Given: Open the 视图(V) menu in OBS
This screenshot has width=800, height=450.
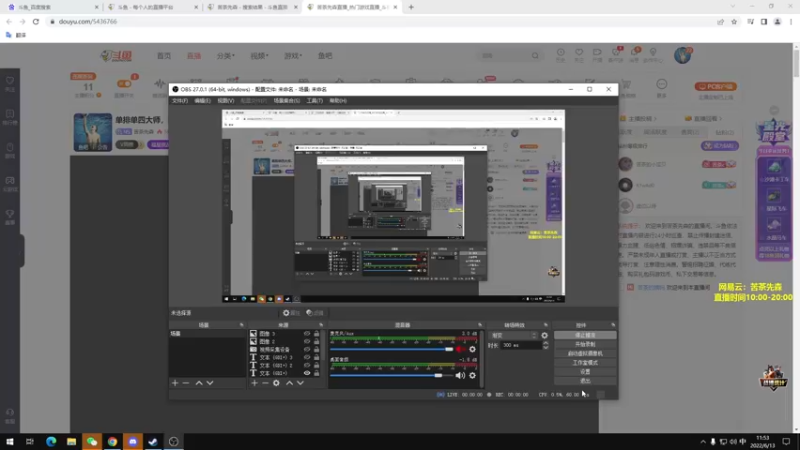Looking at the screenshot, I should click(226, 101).
